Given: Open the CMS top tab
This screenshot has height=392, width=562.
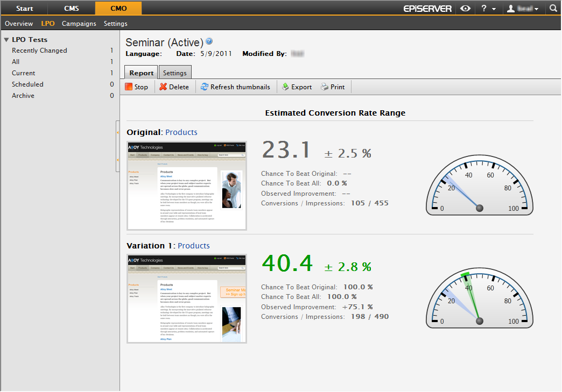Looking at the screenshot, I should (x=71, y=8).
